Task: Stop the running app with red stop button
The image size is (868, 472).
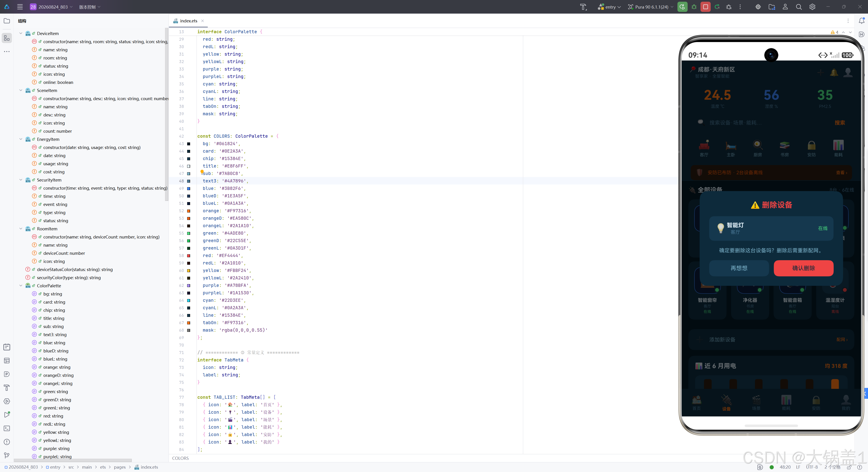Action: [705, 7]
